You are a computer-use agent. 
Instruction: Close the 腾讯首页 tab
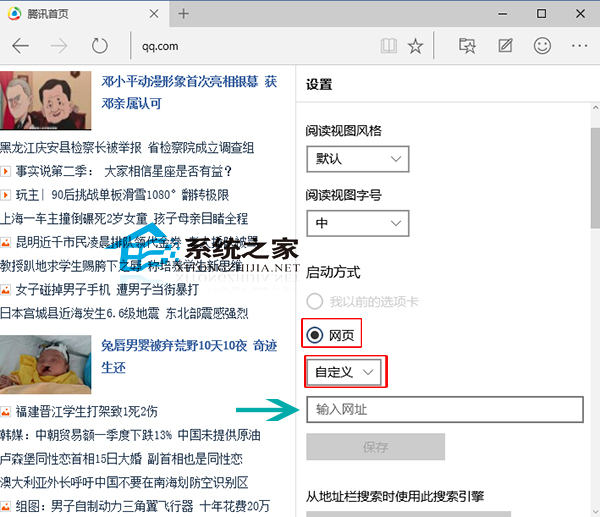[154, 14]
